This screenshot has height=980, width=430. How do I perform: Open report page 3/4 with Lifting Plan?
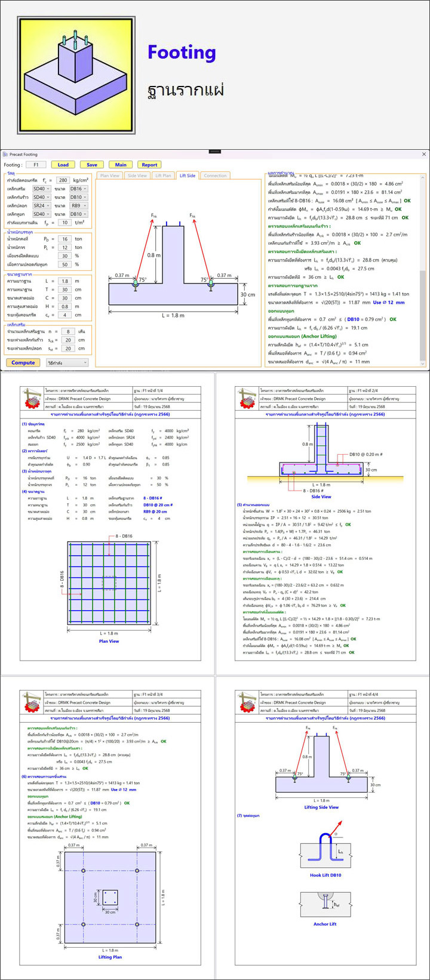pos(107,827)
